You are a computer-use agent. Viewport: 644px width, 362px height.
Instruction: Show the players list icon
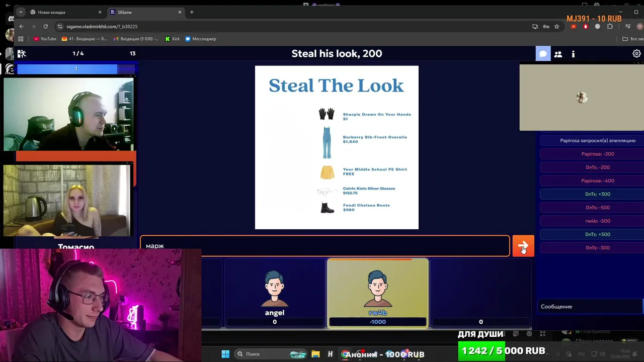click(x=558, y=54)
